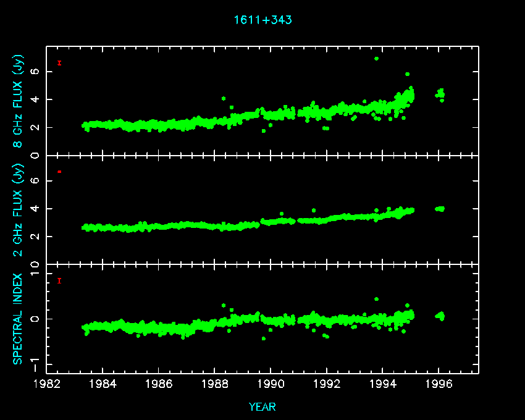Pick the 1986 year tick label

click(x=159, y=384)
